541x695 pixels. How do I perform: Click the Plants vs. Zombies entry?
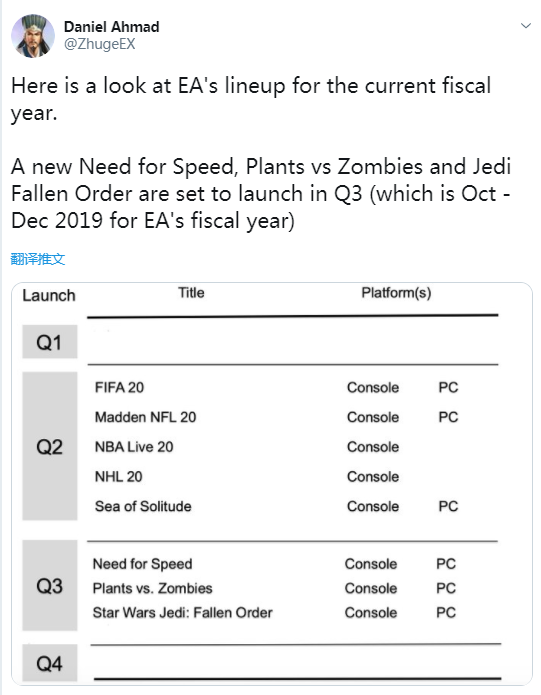tap(152, 588)
